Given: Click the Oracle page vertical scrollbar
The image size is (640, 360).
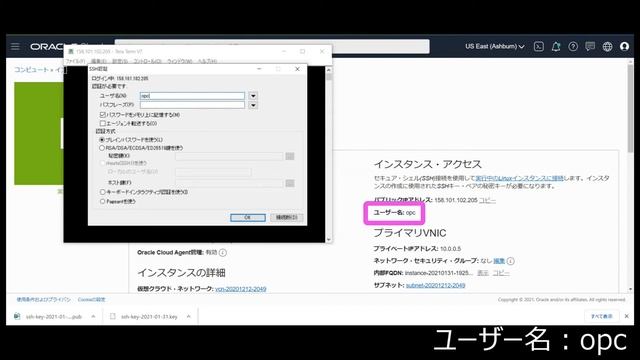Looking at the screenshot, I should click(631, 109).
